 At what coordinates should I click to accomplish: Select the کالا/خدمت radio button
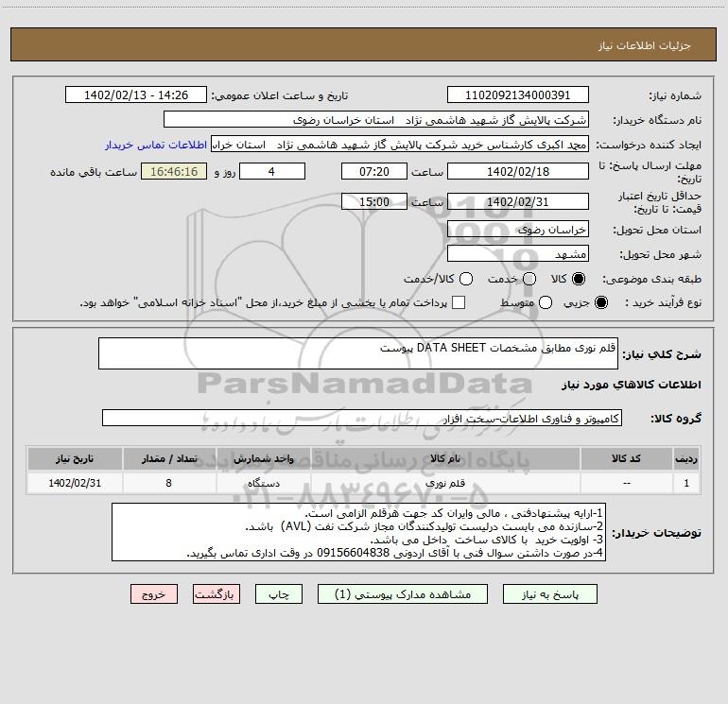(466, 279)
